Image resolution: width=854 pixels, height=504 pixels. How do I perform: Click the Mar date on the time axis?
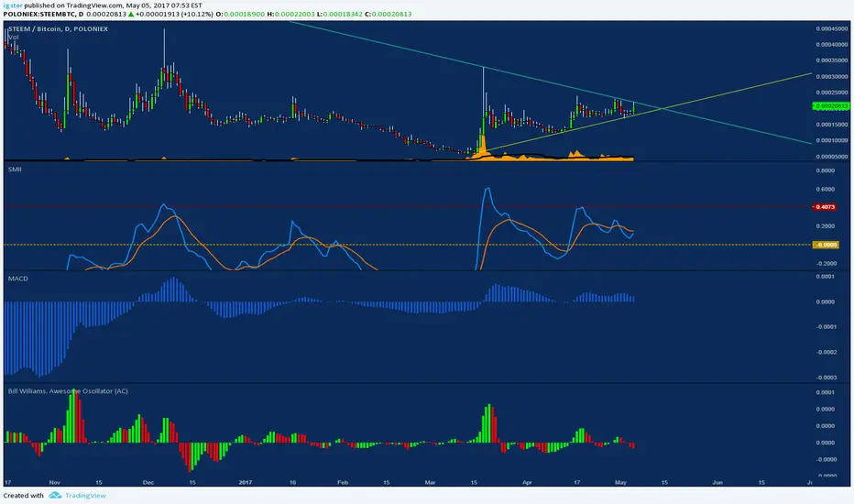point(431,482)
